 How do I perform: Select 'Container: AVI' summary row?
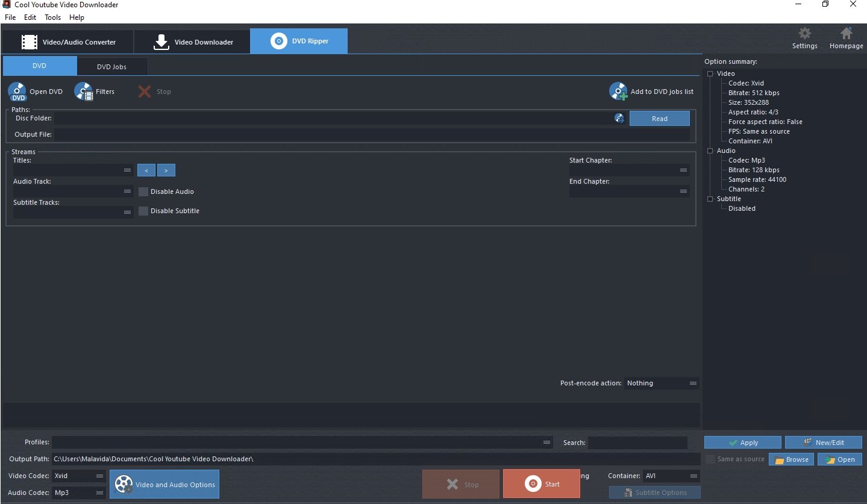750,141
